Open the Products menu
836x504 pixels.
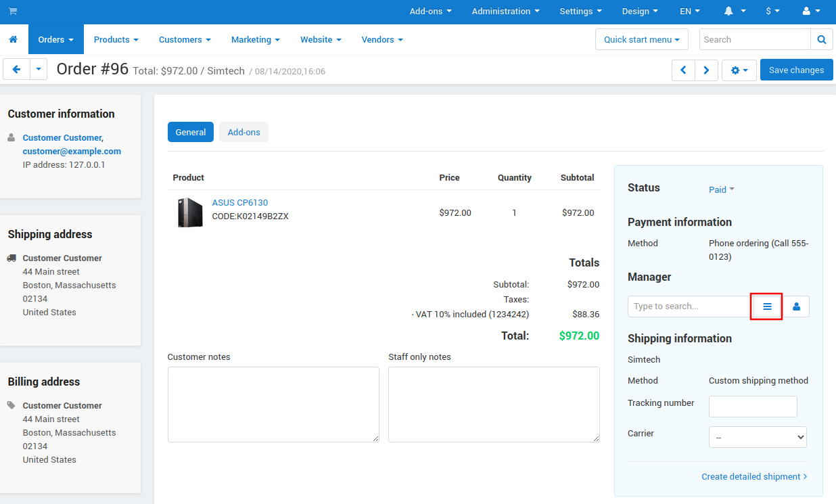[x=116, y=40]
